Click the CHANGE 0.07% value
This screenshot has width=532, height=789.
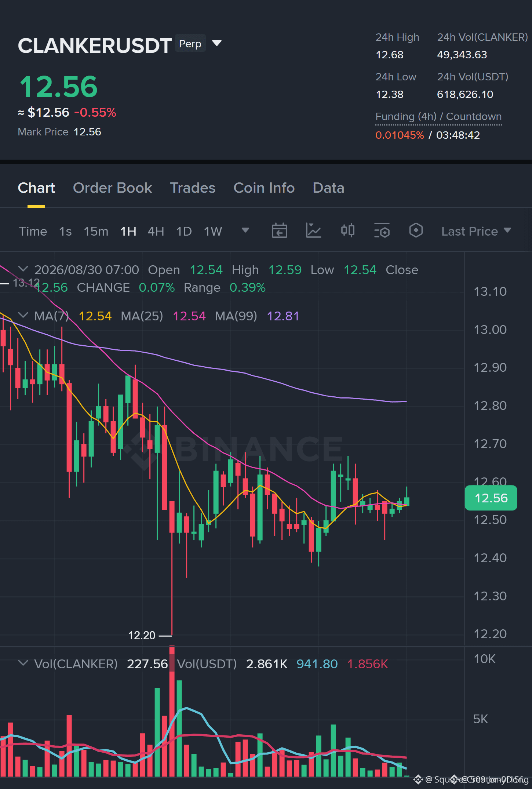(157, 287)
